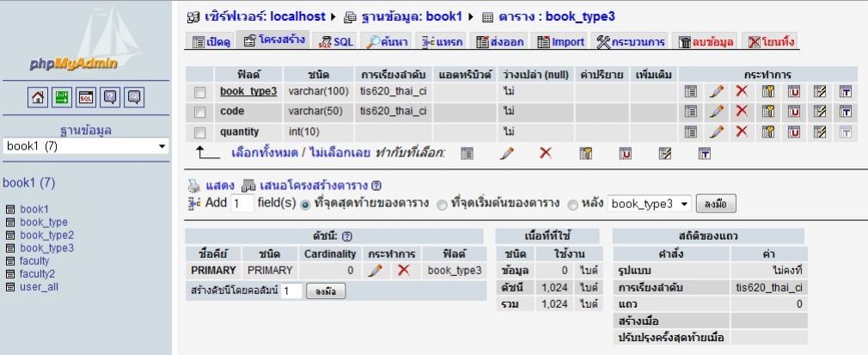Drop the PRIMARY index red X
868x355 pixels.
click(404, 270)
